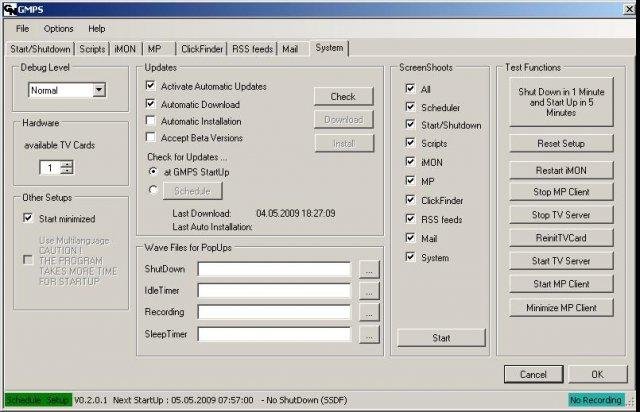Toggle ScreenShoots Scripts checkbox

[x=410, y=143]
